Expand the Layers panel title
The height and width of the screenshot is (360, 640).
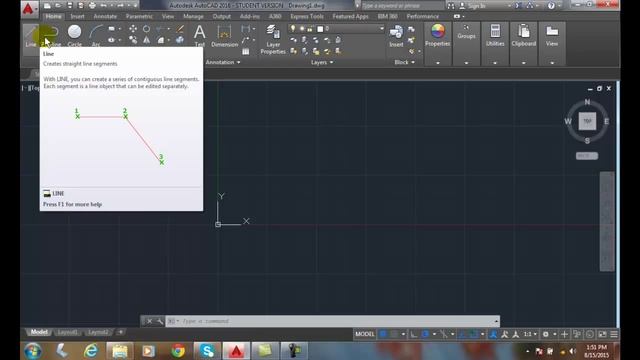click(x=322, y=62)
